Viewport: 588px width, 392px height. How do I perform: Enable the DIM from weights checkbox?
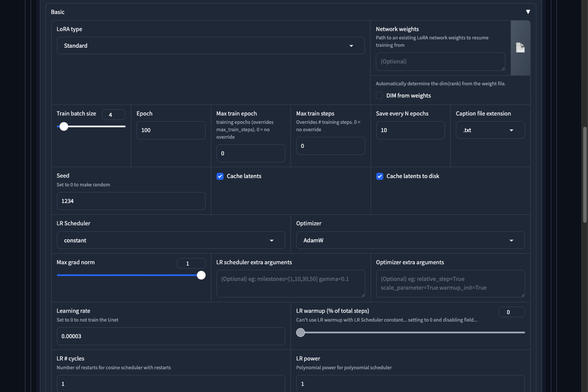(x=379, y=95)
